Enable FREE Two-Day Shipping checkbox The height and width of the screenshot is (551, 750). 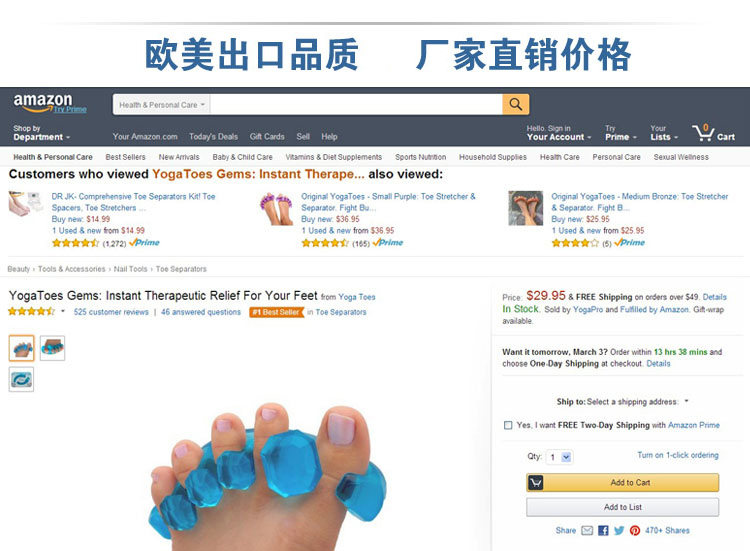[x=508, y=425]
